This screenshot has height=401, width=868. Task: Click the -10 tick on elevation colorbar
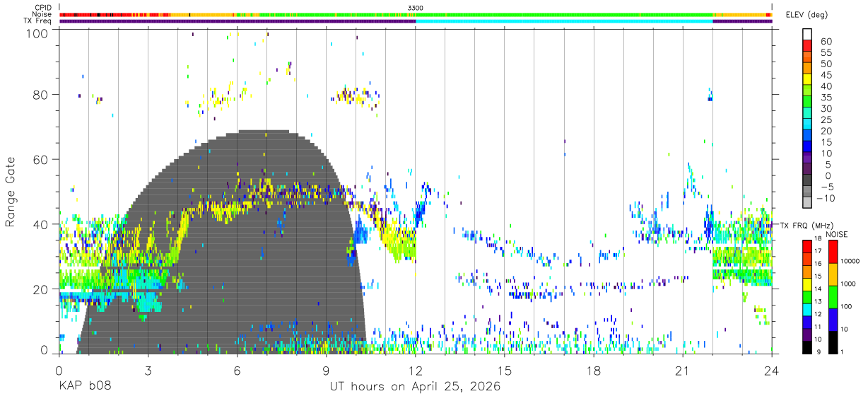tap(826, 198)
